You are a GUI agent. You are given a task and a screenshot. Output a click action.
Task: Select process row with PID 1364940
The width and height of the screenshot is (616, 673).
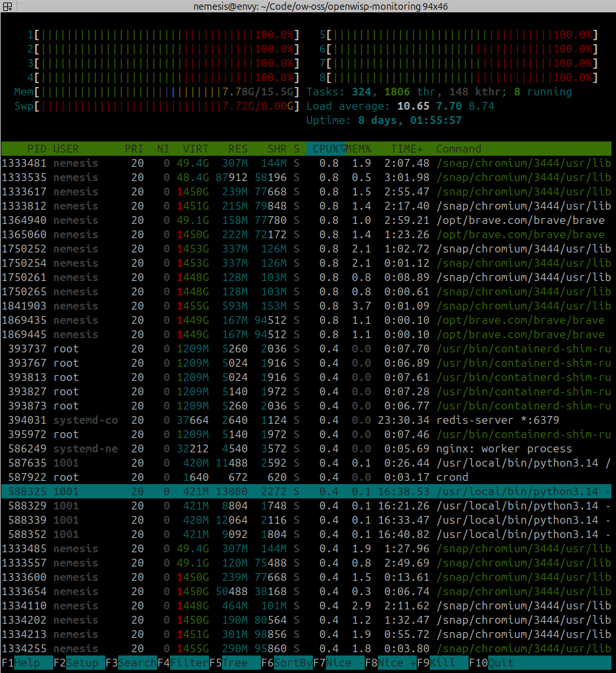(306, 220)
